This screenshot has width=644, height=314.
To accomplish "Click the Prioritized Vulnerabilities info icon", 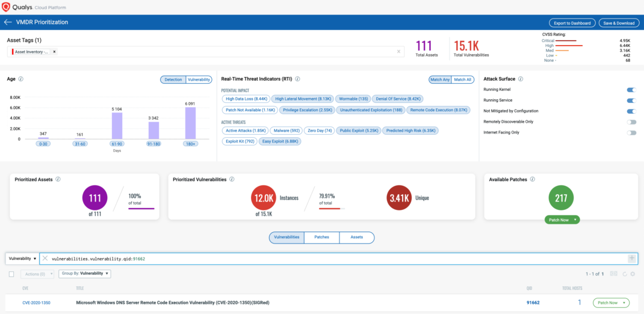I will [x=232, y=179].
